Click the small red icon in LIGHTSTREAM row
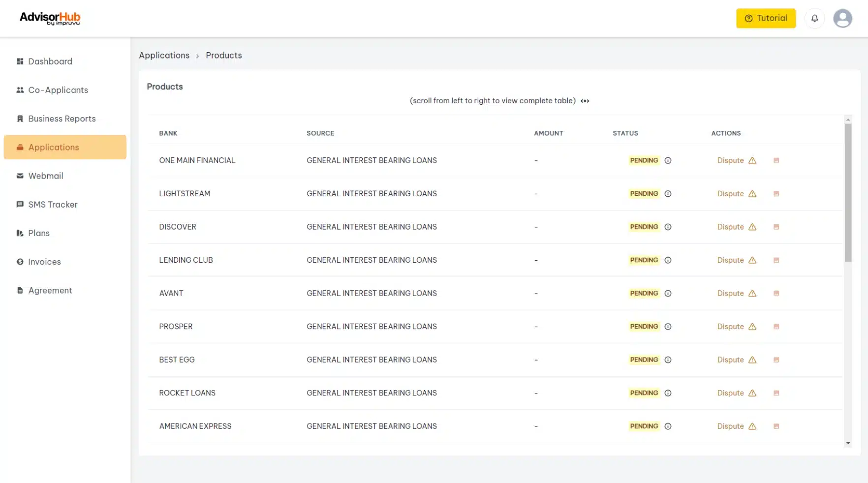The width and height of the screenshot is (868, 483). tap(776, 194)
